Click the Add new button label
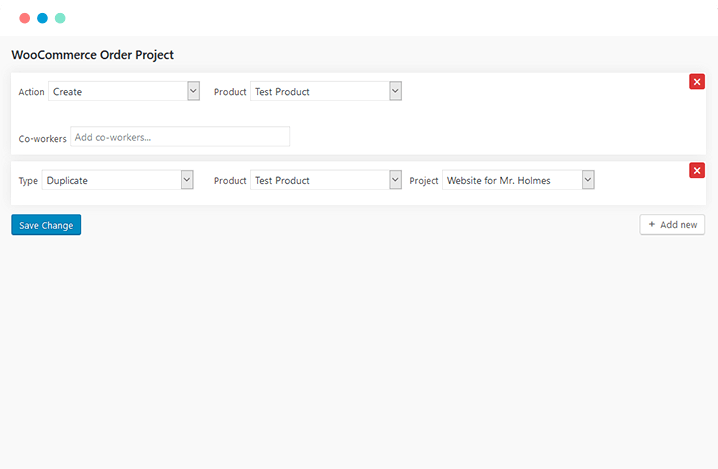This screenshot has width=718, height=469. coord(679,225)
